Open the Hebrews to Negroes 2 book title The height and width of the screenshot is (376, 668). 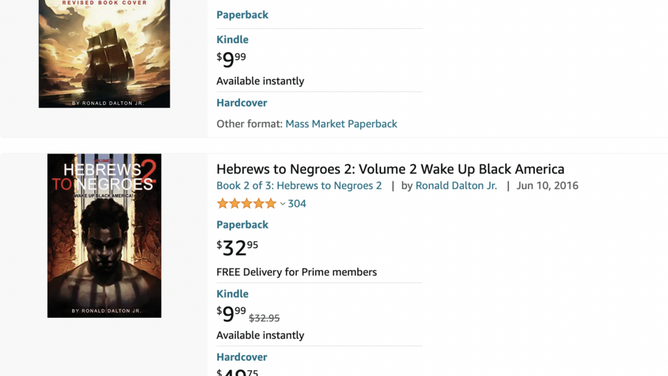point(390,169)
